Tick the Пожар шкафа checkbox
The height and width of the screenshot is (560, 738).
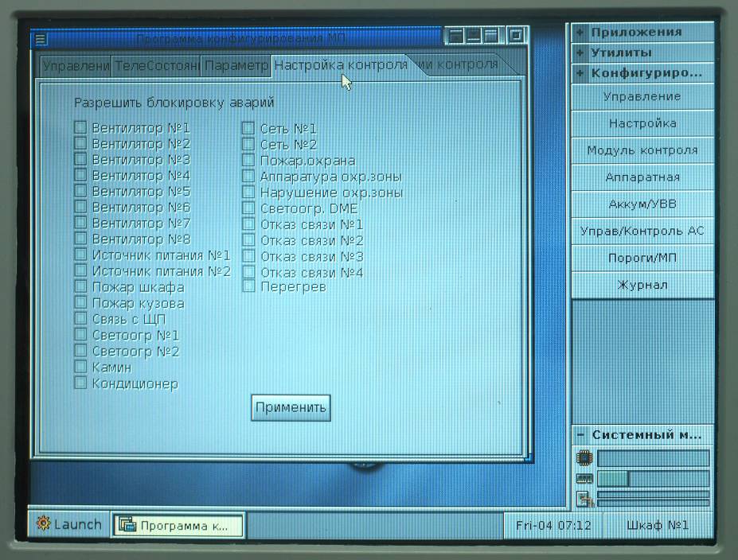point(80,286)
